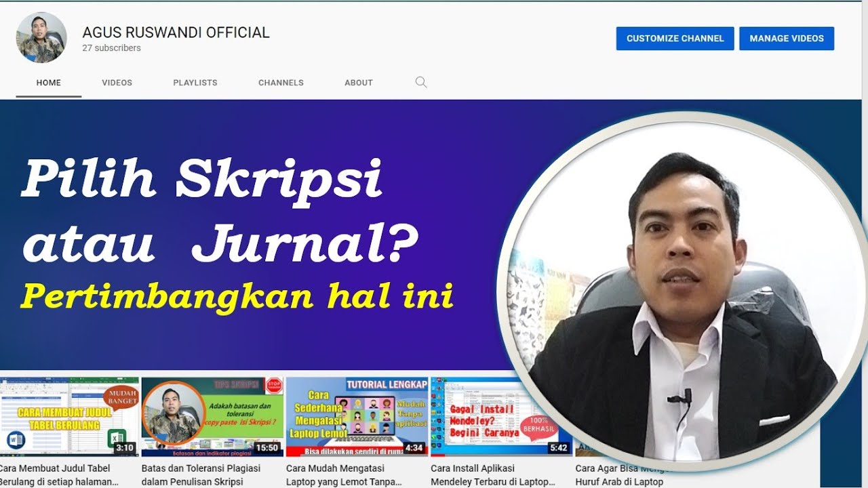Image resolution: width=868 pixels, height=488 pixels.
Task: Open the Plagiasi Skripsi video thumbnail
Action: click(x=212, y=417)
